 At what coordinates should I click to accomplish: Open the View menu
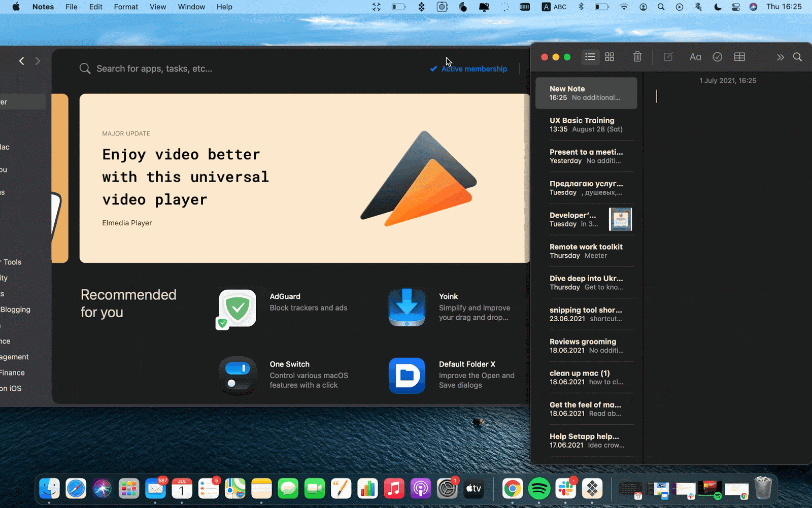(158, 7)
